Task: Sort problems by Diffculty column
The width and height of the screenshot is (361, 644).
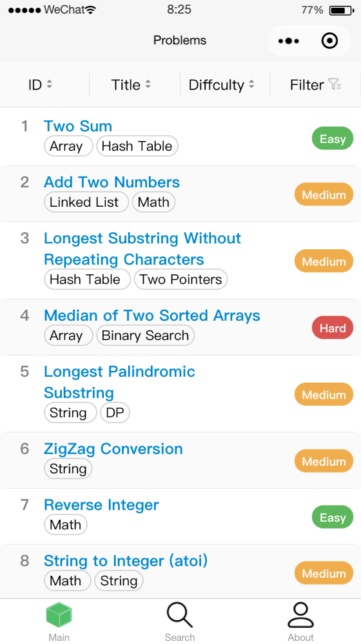Action: [221, 84]
